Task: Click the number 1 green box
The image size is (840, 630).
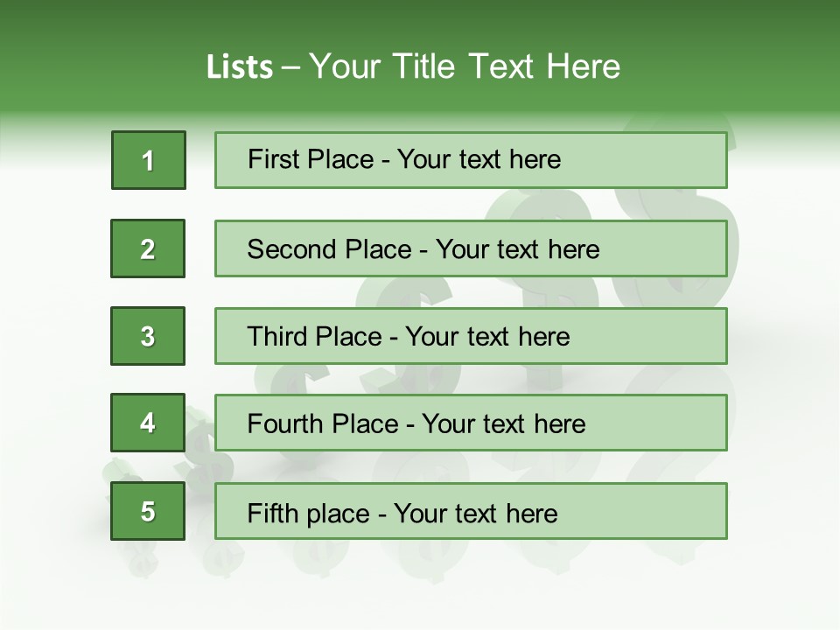Action: coord(149,160)
